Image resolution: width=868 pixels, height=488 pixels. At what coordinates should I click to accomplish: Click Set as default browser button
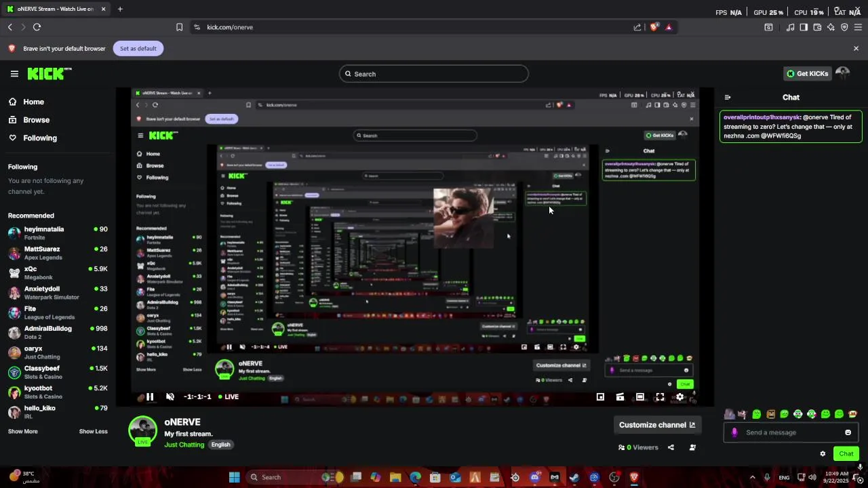(138, 48)
